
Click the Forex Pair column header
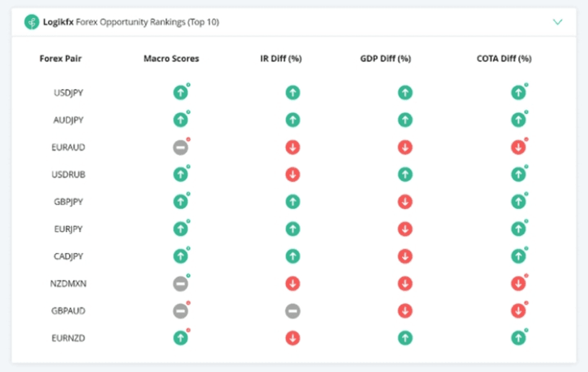61,59
